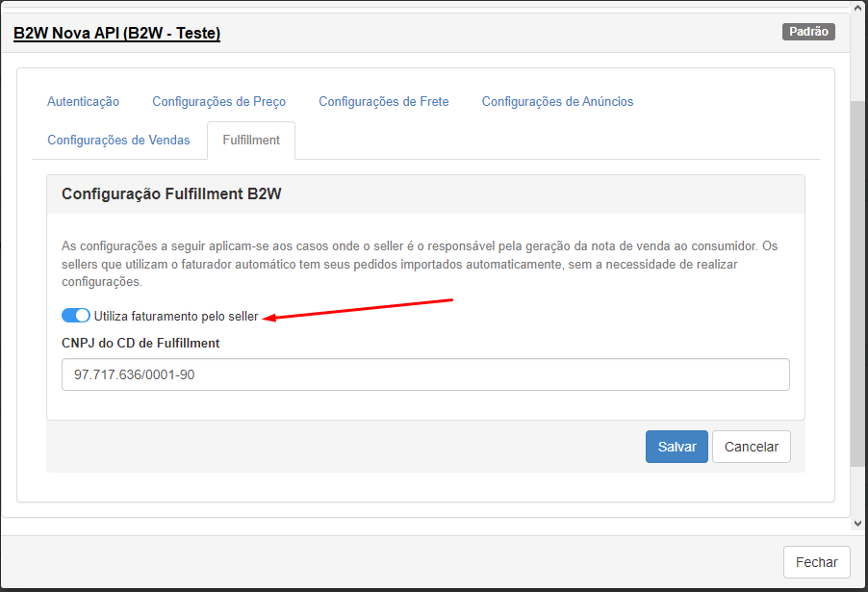The width and height of the screenshot is (868, 592).
Task: Open the Autenticação tab
Action: tap(83, 101)
